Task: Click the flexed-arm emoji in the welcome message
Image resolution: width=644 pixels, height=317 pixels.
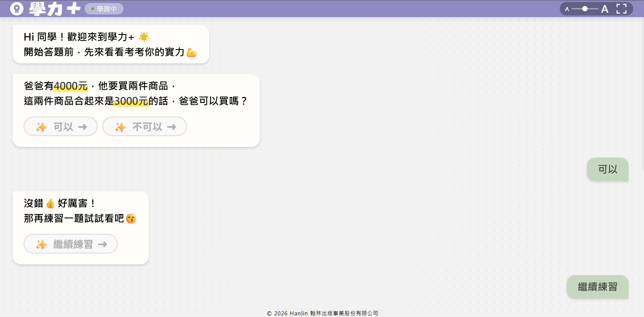Action: pyautogui.click(x=191, y=52)
